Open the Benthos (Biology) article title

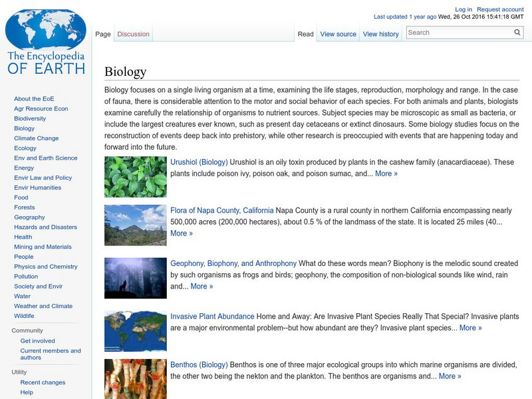[199, 364]
